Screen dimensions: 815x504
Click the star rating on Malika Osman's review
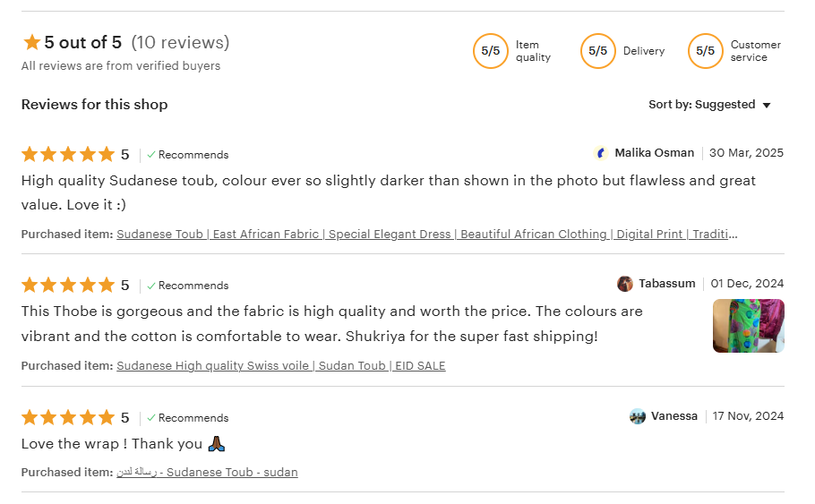point(68,154)
